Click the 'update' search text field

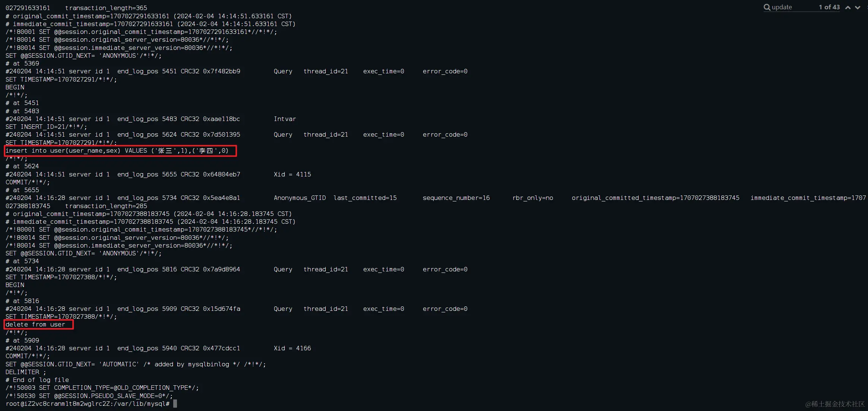point(793,7)
